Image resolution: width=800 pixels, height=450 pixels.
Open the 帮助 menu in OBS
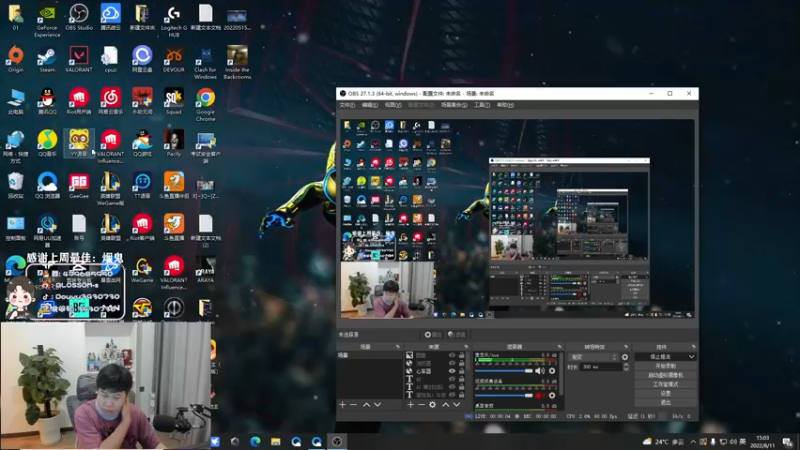coord(505,105)
